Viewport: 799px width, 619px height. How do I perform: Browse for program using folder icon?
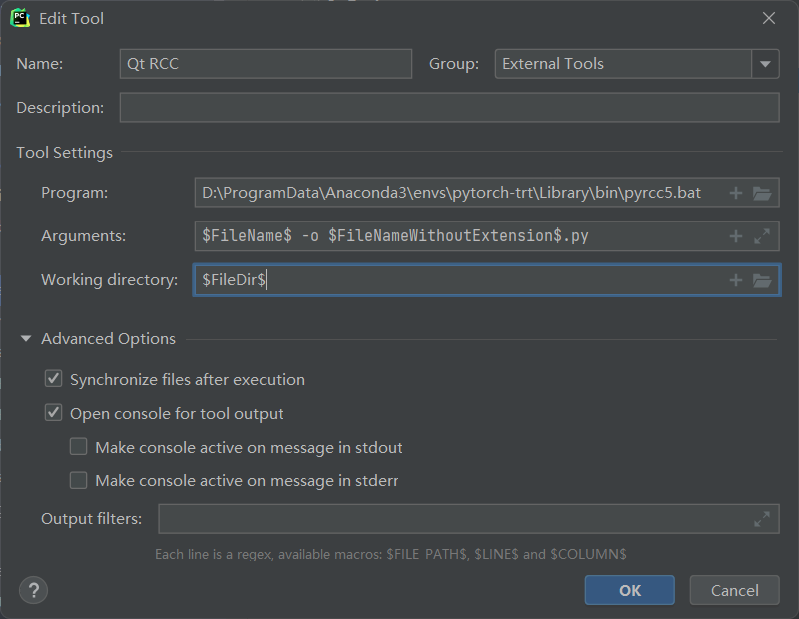tap(762, 193)
